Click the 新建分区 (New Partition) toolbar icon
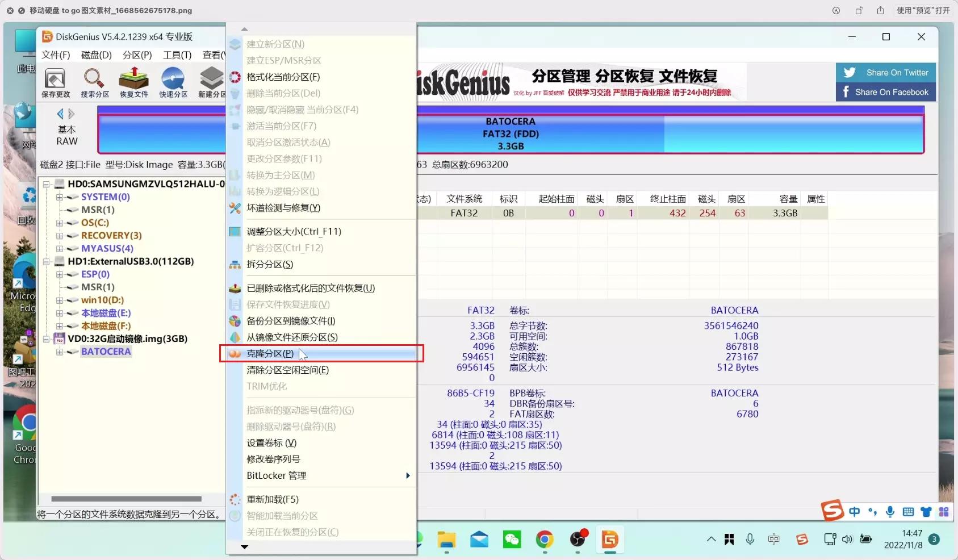Image resolution: width=958 pixels, height=560 pixels. click(x=211, y=81)
